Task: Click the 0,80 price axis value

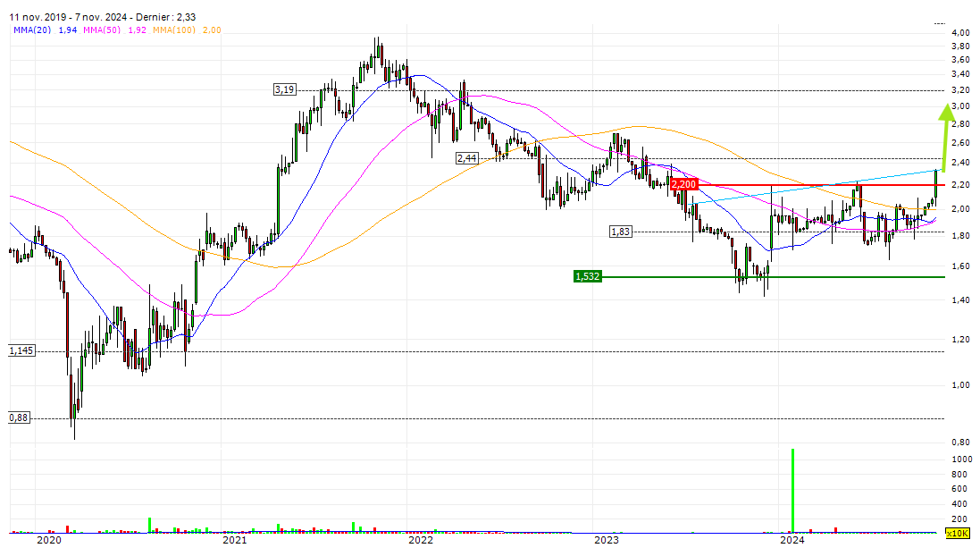Action: tap(960, 443)
